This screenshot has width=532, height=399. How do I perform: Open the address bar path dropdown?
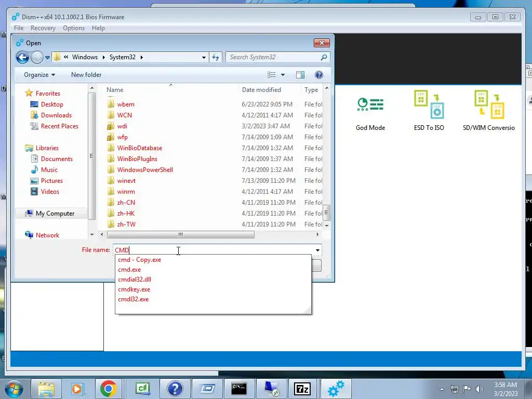coord(204,57)
